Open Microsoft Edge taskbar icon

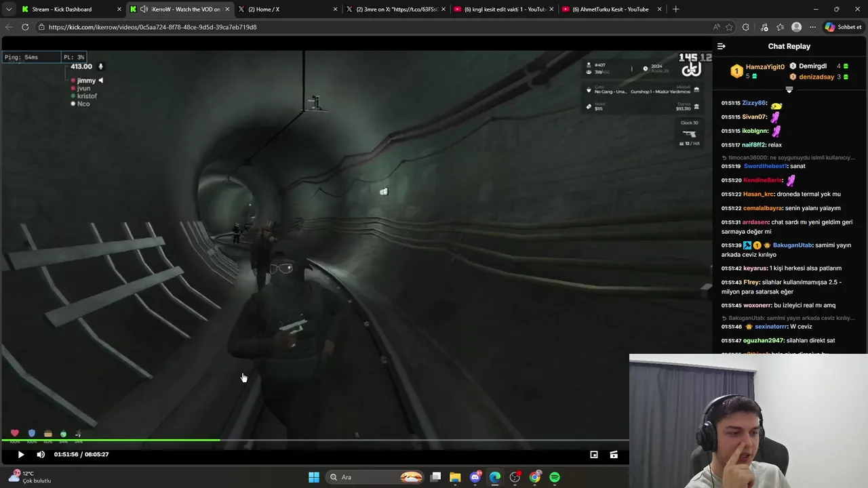tap(495, 477)
